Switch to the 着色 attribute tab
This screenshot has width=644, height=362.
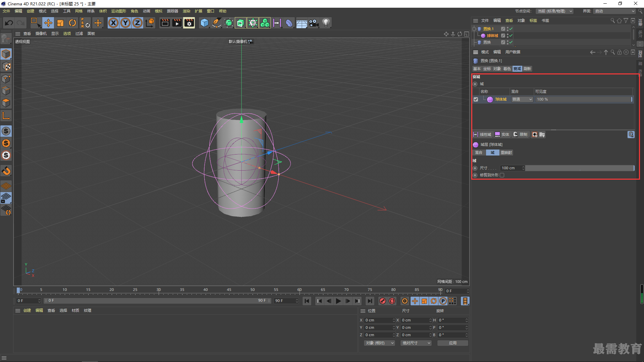[x=507, y=69]
